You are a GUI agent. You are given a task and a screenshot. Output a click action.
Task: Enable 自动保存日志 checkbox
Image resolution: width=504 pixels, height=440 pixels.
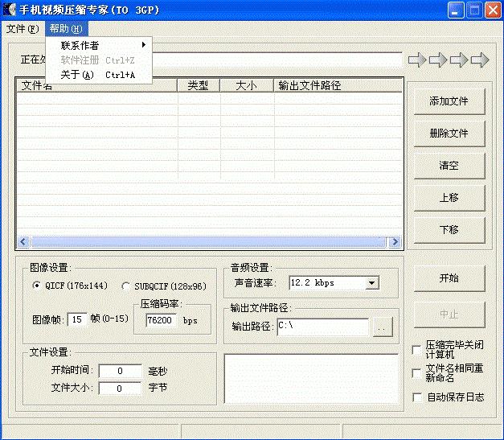[416, 397]
